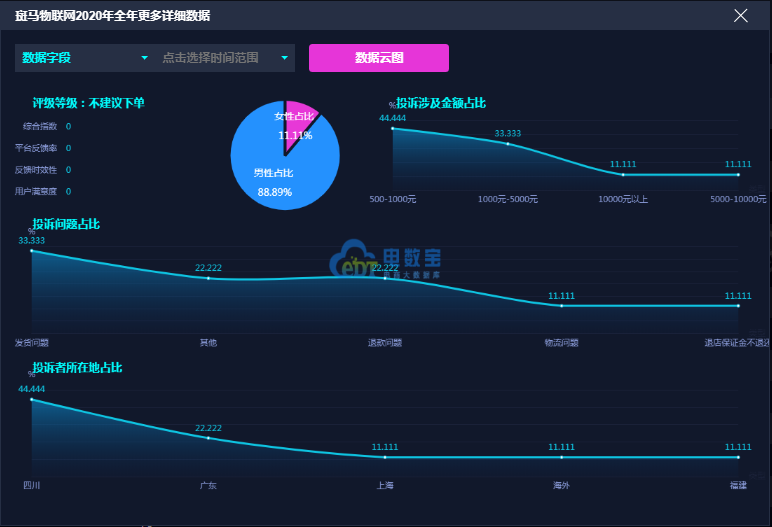Image resolution: width=772 pixels, height=527 pixels.
Task: Click the 500-1000元 axis label
Action: (392, 199)
